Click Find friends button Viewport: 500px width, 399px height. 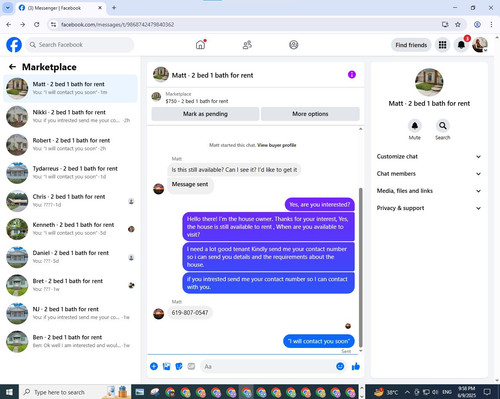[x=411, y=45]
